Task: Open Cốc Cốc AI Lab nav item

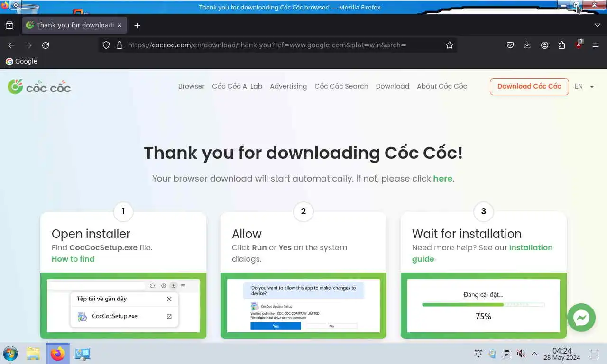Action: [237, 86]
